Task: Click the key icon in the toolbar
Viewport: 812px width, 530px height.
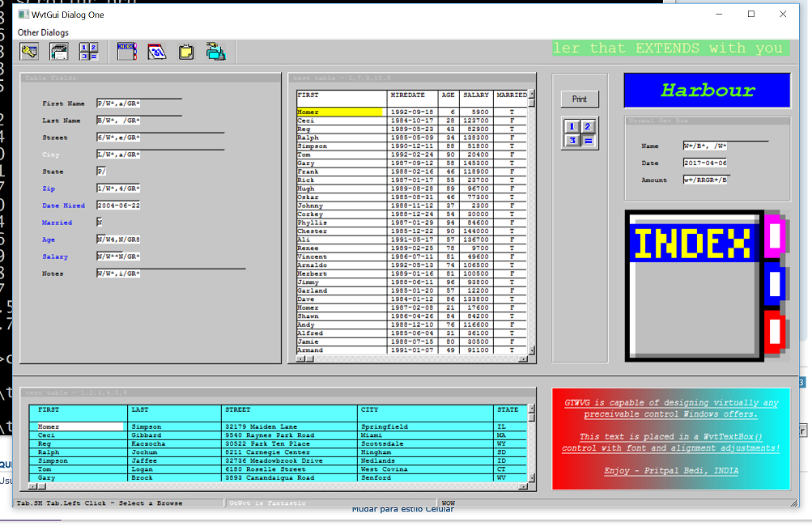Action: (29, 52)
